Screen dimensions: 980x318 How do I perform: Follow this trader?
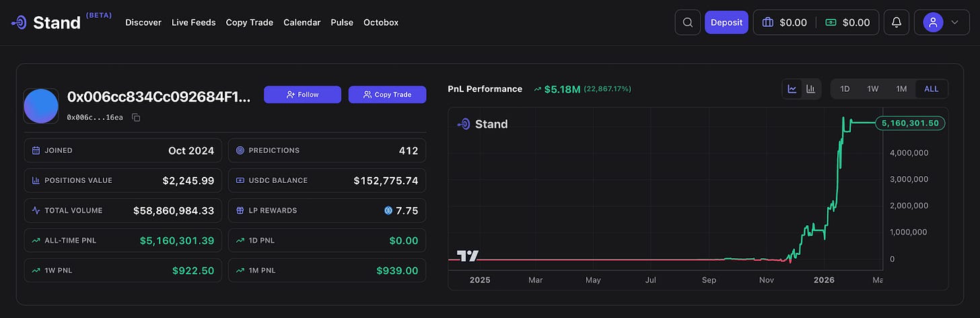click(x=303, y=95)
